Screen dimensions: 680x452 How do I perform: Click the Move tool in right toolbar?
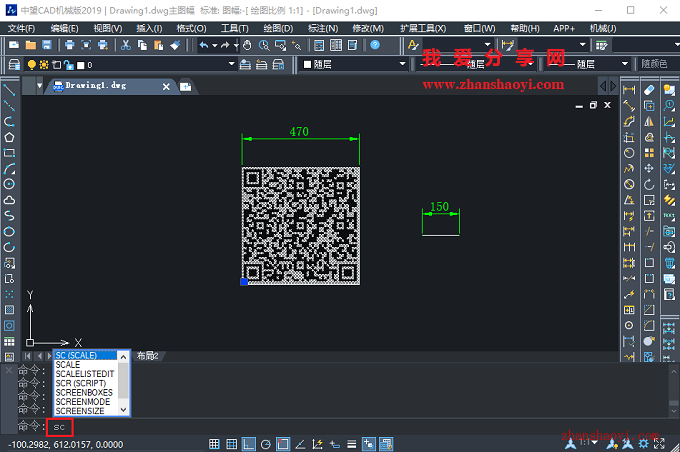(649, 168)
